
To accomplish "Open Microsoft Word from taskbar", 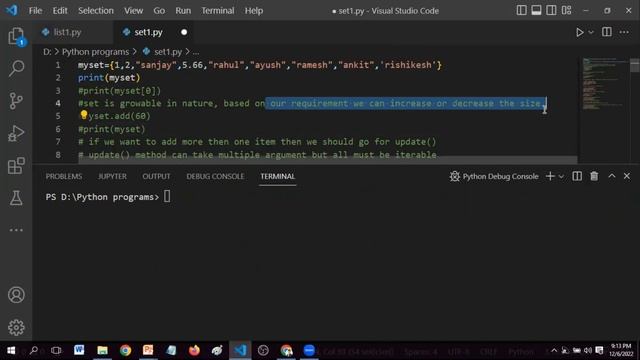I will coord(79,350).
